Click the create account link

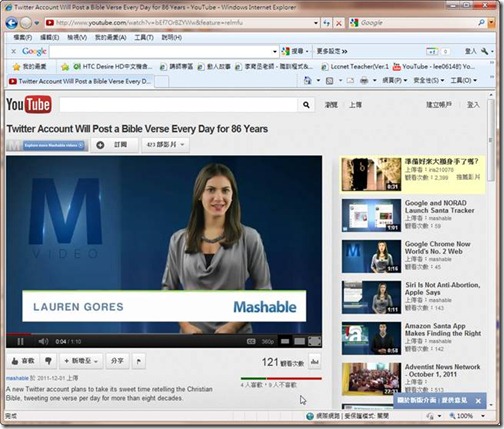tap(439, 105)
